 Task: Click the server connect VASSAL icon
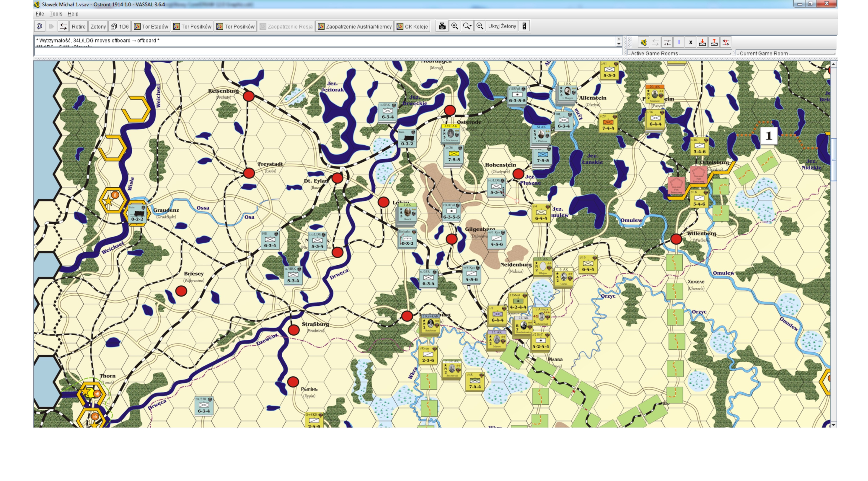click(644, 43)
